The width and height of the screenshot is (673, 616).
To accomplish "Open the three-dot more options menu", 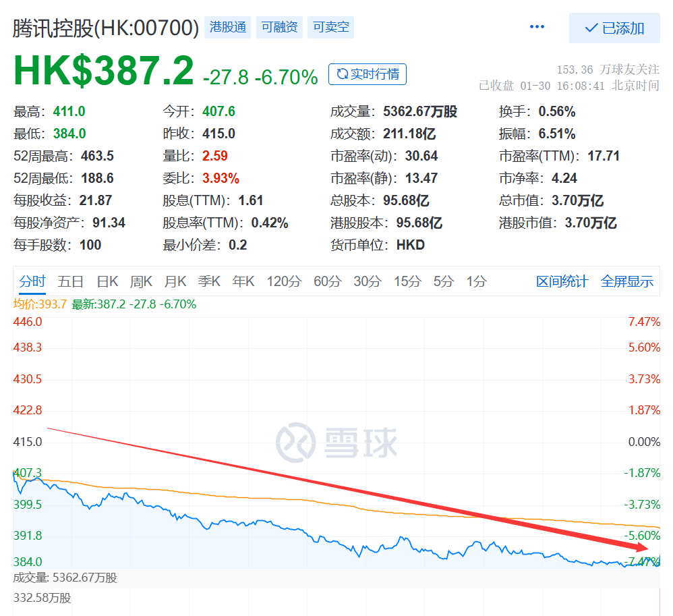I will [x=537, y=26].
